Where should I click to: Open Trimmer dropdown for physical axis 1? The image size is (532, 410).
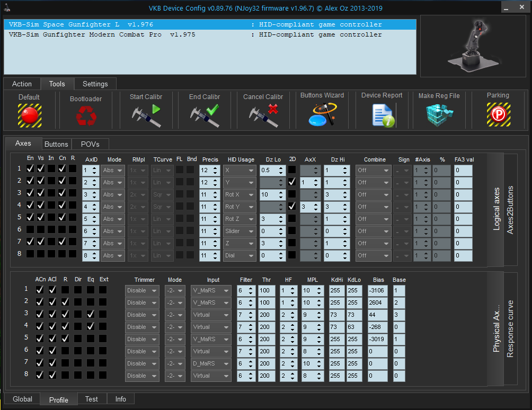point(142,291)
